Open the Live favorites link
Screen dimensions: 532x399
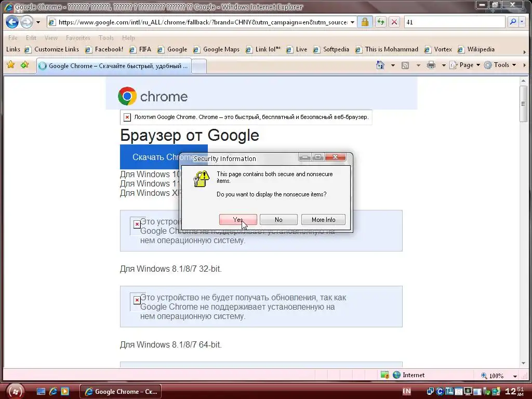(297, 49)
